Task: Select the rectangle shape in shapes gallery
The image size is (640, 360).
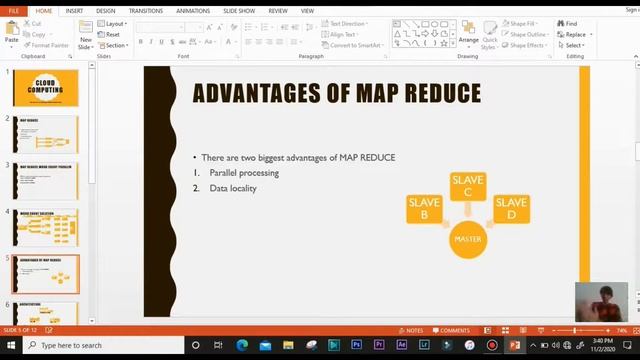Action: coord(425,24)
